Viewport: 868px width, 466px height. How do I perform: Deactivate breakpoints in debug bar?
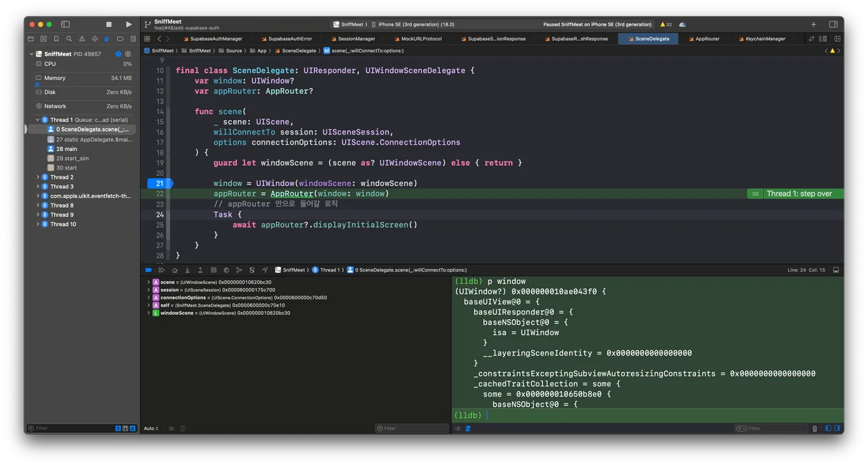pos(148,270)
